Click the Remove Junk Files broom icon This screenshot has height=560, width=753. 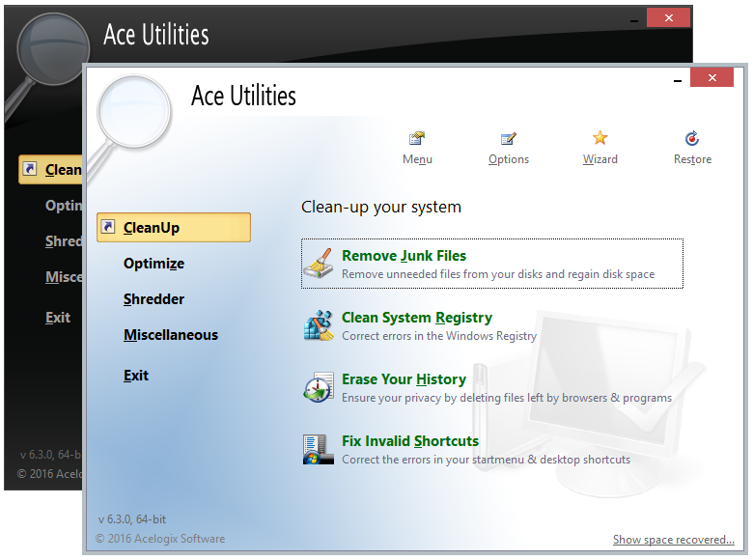[319, 264]
